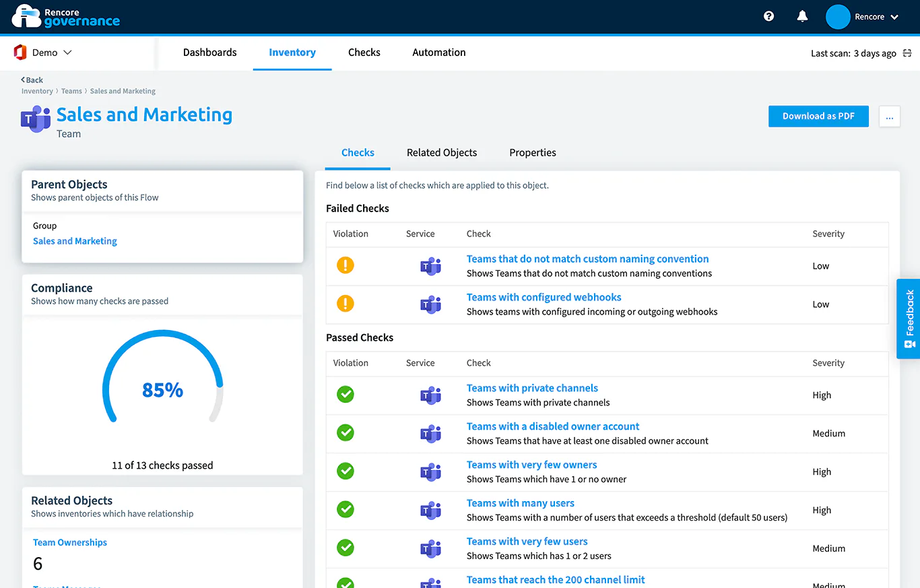The width and height of the screenshot is (920, 588).
Task: Click Teams service icon in very few owners row
Action: click(430, 472)
